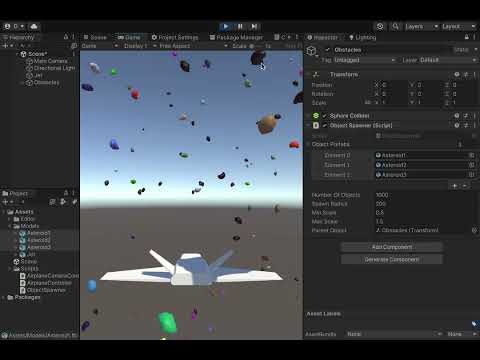Switch to the Scene tab
The width and height of the screenshot is (480, 360).
95,37
